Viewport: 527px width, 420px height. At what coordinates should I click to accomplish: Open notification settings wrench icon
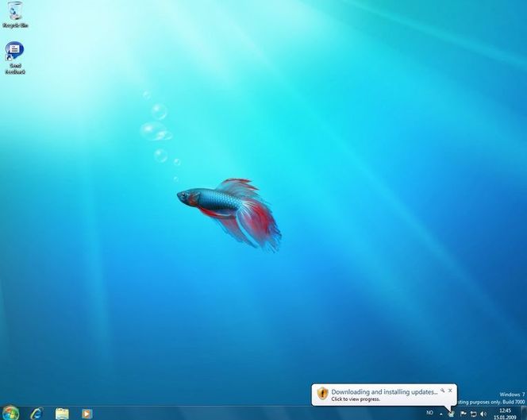[x=443, y=391]
